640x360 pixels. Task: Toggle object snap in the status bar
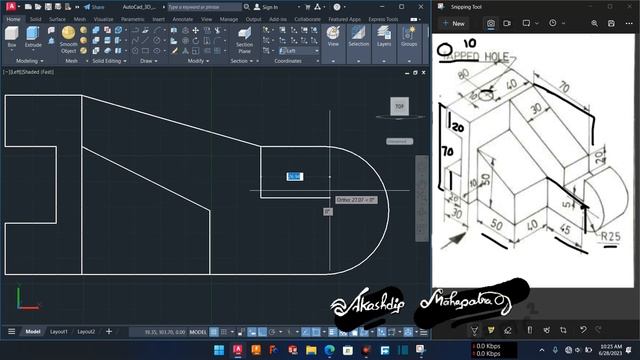click(316, 332)
